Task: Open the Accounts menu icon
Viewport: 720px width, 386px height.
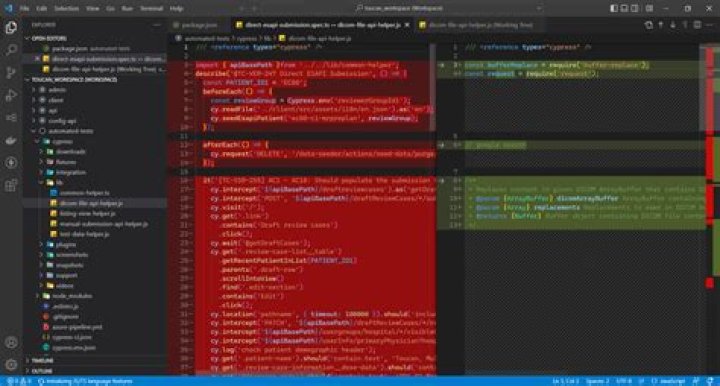Action: point(11,342)
